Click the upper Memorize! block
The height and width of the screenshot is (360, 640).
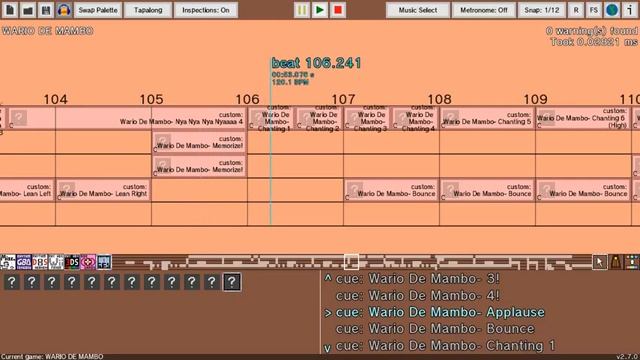[199, 142]
